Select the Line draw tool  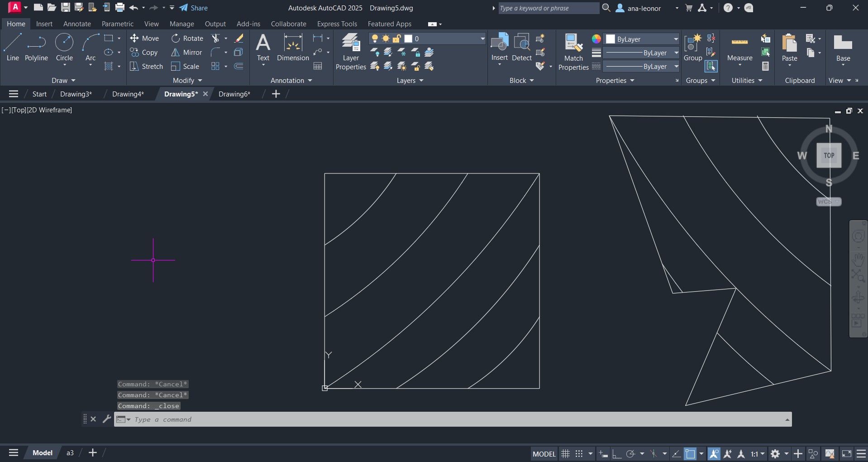13,47
